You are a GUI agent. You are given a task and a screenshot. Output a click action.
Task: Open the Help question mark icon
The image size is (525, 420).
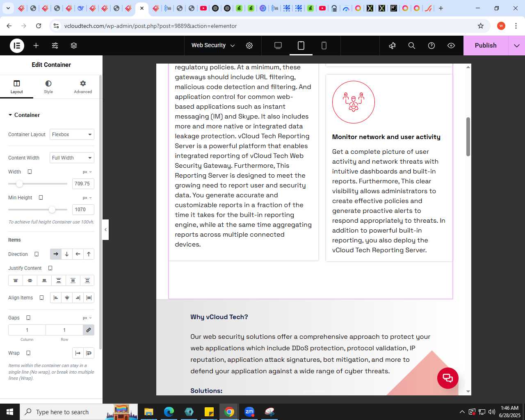(x=431, y=46)
